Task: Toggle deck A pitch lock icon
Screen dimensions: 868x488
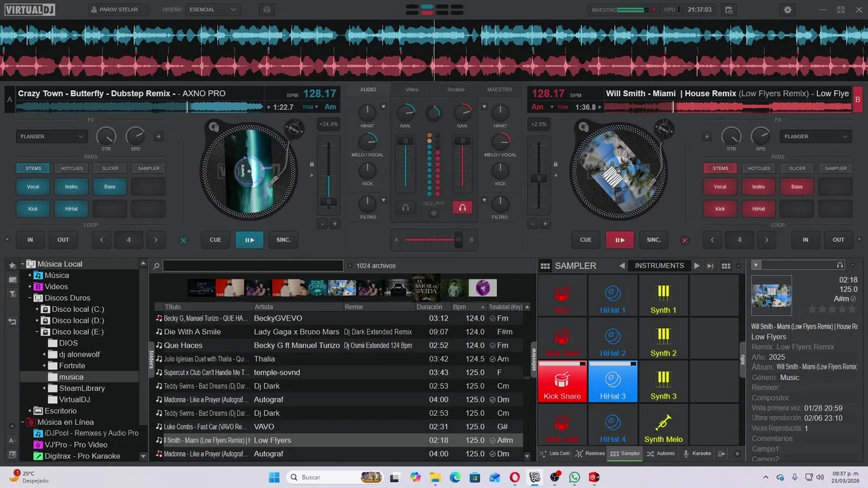Action: [x=312, y=164]
